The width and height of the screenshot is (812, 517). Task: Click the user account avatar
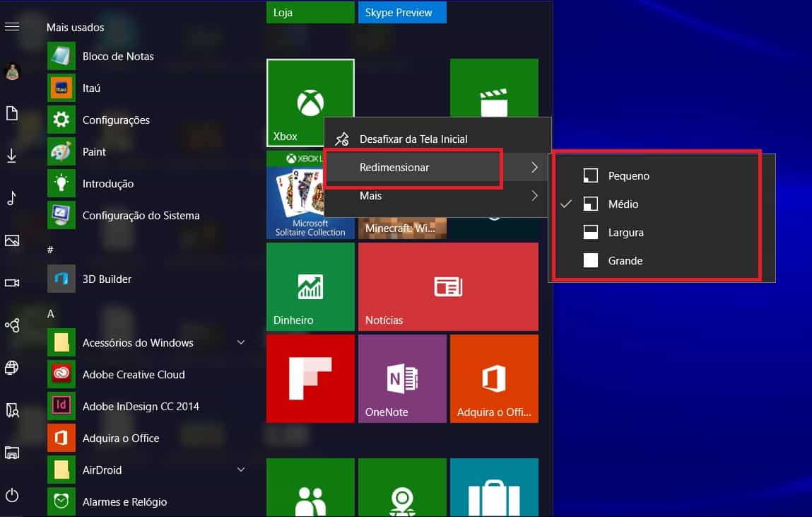(x=12, y=71)
